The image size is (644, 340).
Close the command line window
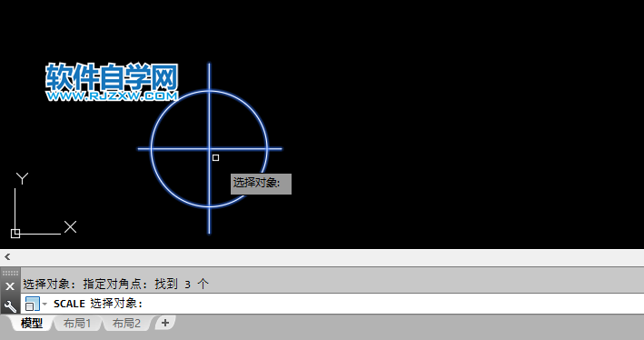pos(10,286)
